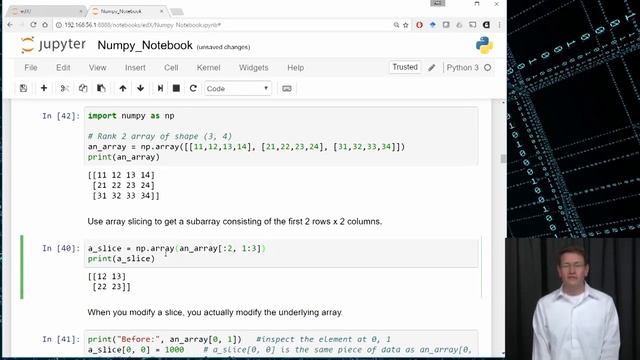Click the pencil edit icon beside Trusted
Viewport: 640px width, 360px height.
432,68
